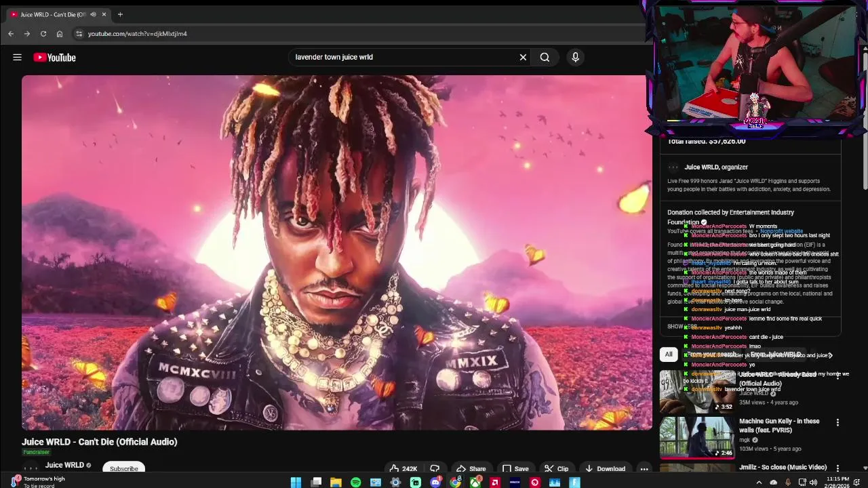Viewport: 868px width, 488px height.
Task: Open Spotify from the taskbar
Action: click(x=355, y=483)
